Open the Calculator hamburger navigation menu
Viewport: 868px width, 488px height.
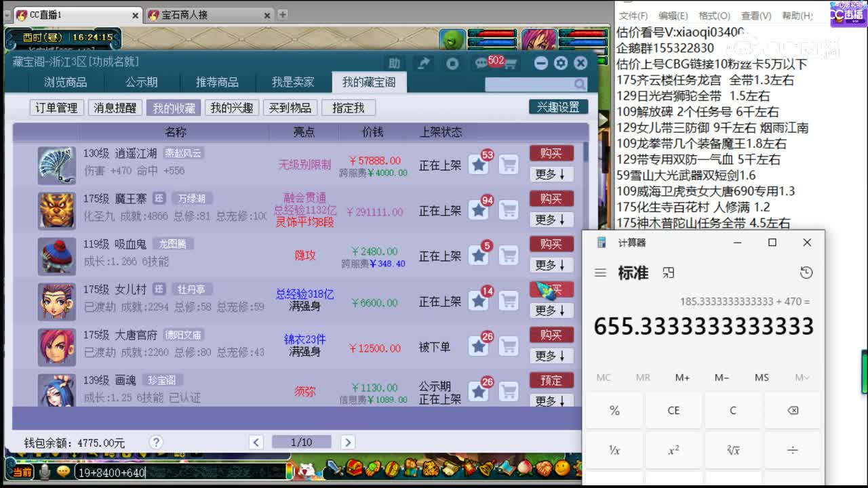tap(600, 272)
